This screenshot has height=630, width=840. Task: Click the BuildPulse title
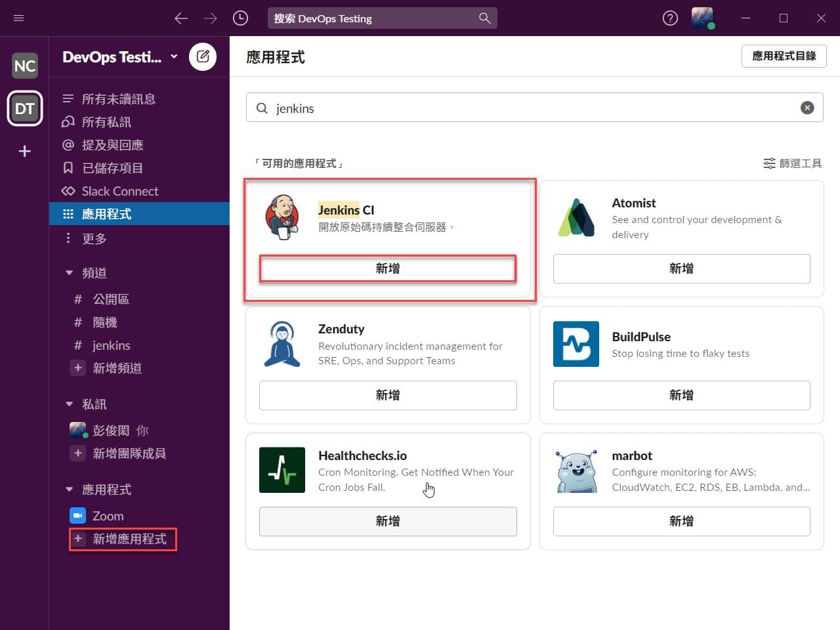641,337
